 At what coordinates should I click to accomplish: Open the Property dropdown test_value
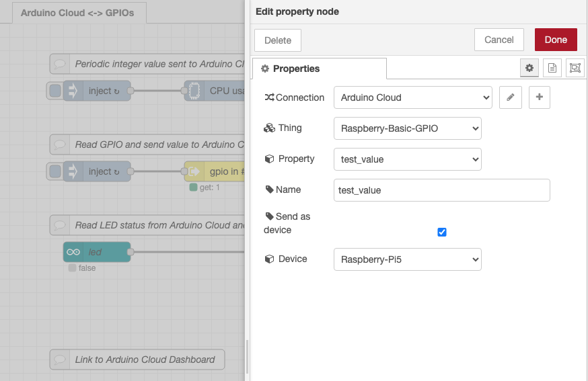click(x=407, y=159)
